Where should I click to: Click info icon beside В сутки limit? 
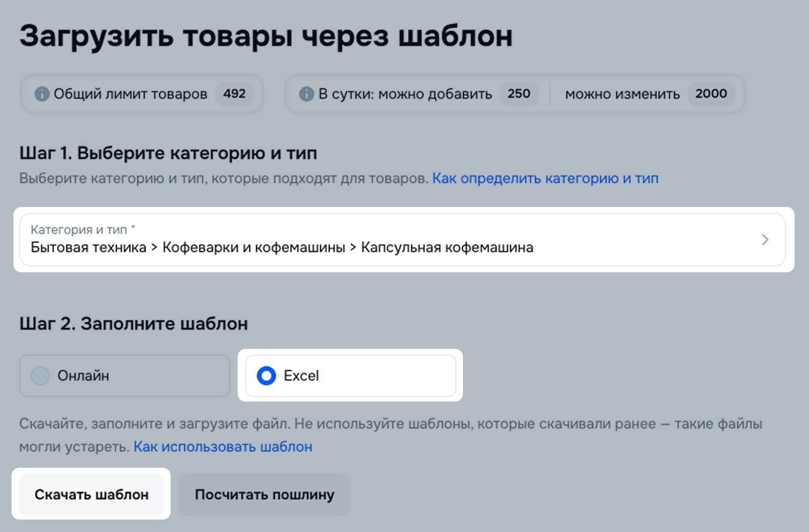pyautogui.click(x=306, y=94)
